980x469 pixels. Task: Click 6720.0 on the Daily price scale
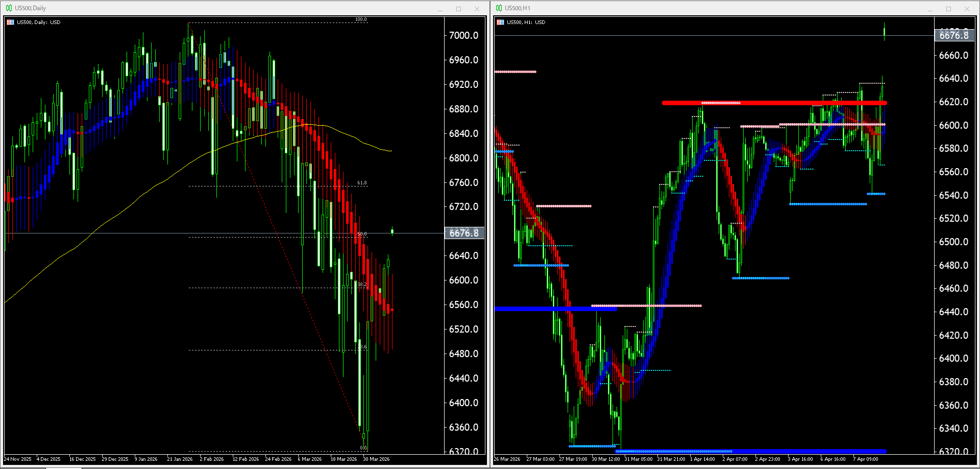(463, 206)
